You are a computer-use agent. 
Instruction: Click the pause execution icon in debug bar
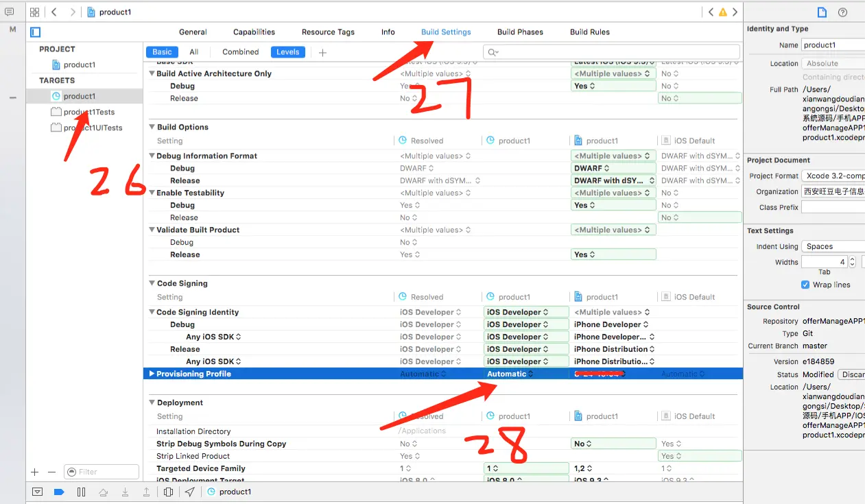(x=81, y=492)
